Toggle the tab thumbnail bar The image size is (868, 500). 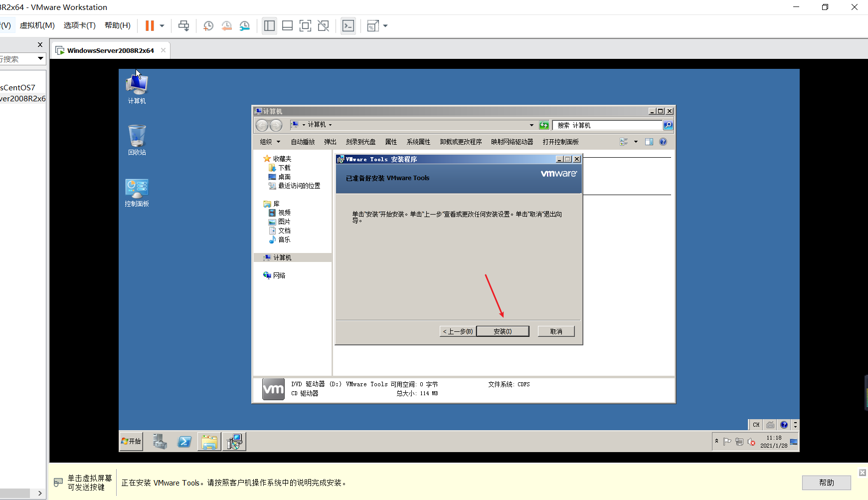287,25
